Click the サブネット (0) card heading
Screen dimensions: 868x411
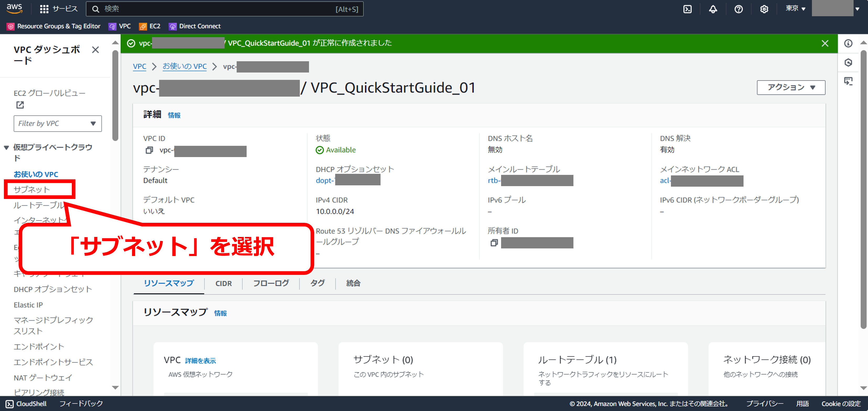[x=383, y=360]
